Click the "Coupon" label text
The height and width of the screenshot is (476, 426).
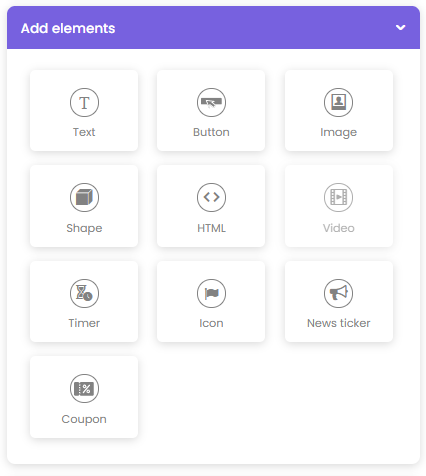[84, 419]
